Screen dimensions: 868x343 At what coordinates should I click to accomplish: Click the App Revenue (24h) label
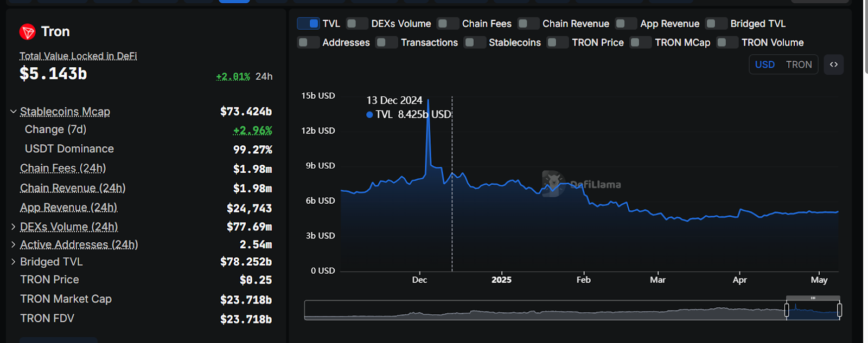[x=69, y=208]
